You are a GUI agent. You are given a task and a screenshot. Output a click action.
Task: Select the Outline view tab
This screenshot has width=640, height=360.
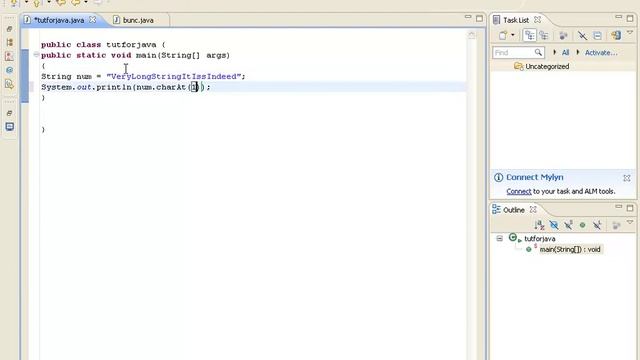[513, 210]
